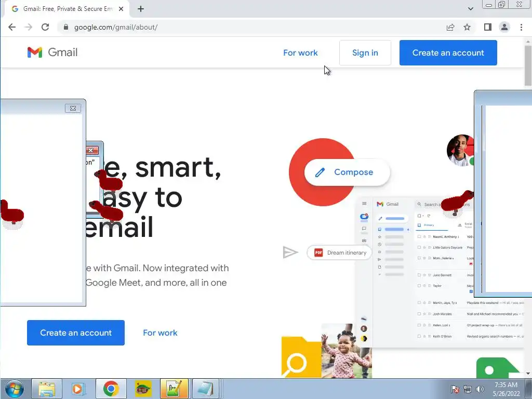Click the lower Create an account button
532x399 pixels.
[76, 332]
